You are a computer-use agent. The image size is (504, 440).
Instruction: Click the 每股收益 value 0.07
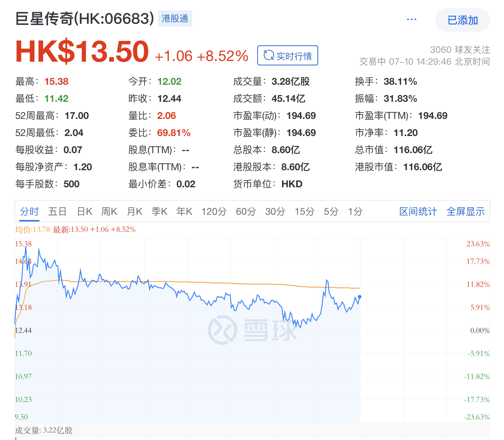73,150
